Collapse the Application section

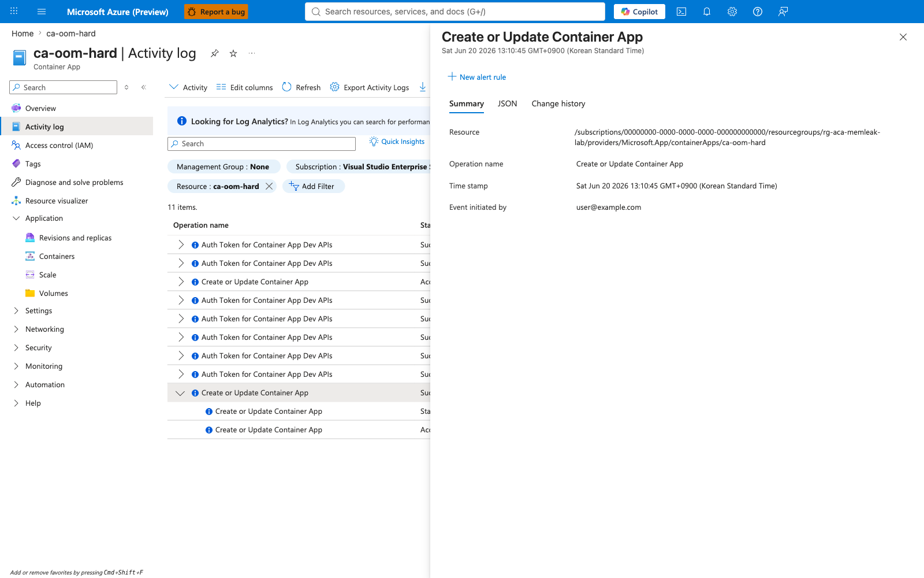16,218
